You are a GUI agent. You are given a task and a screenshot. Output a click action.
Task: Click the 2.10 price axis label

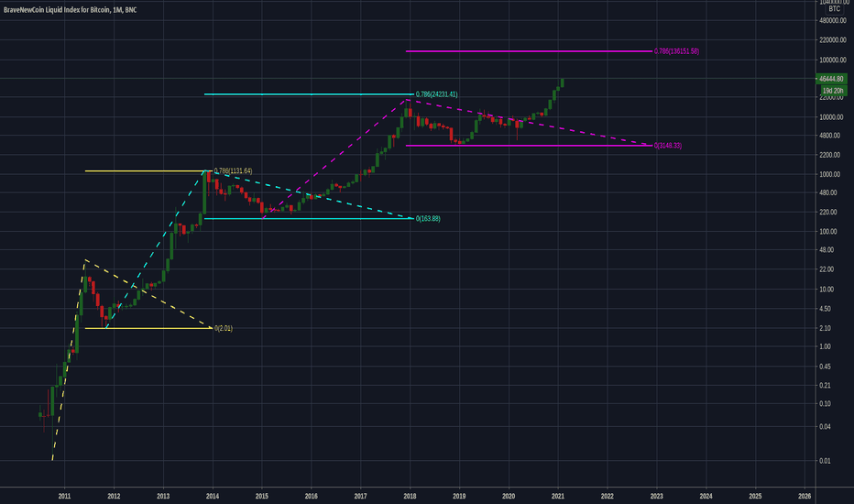[826, 328]
